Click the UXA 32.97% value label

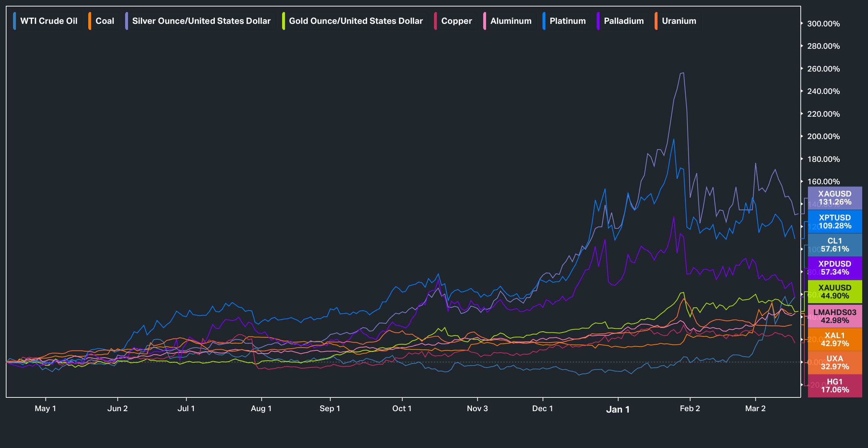coord(835,363)
